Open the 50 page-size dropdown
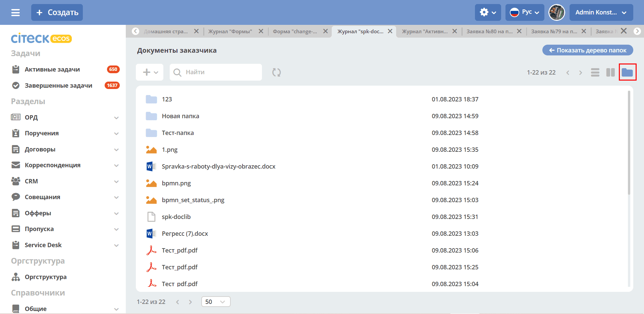 coord(216,302)
